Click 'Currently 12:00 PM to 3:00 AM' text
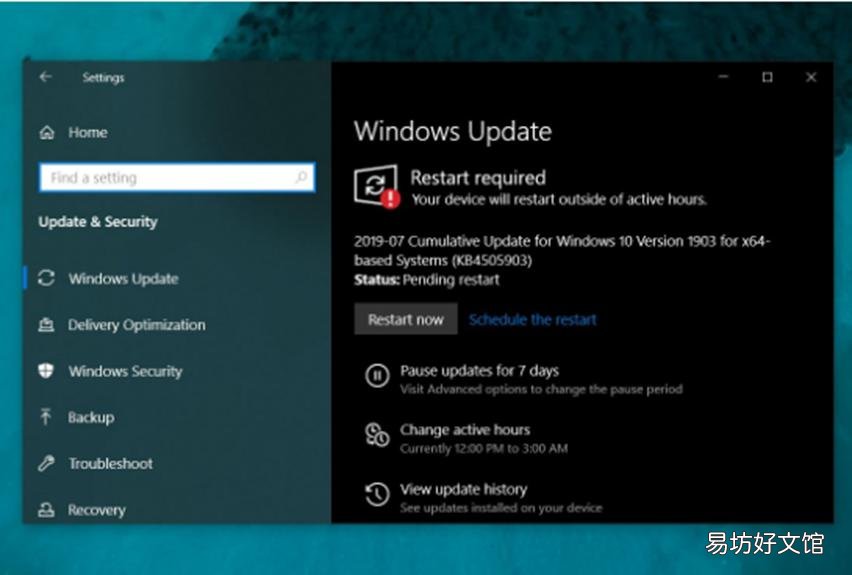This screenshot has width=852, height=575. (x=484, y=448)
